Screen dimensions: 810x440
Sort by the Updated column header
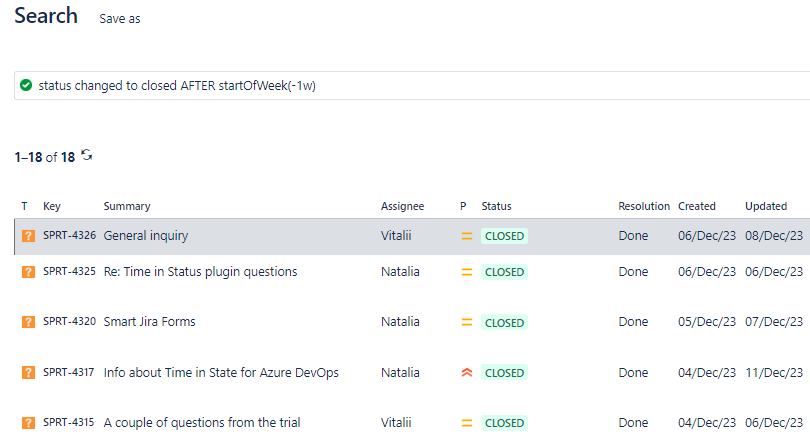pos(766,206)
